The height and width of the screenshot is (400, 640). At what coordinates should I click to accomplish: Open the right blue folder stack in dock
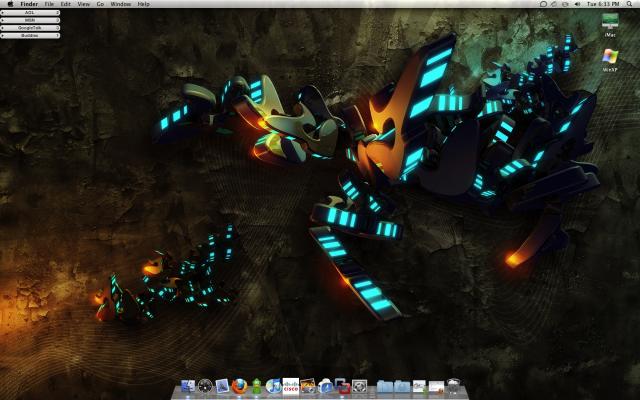(402, 386)
